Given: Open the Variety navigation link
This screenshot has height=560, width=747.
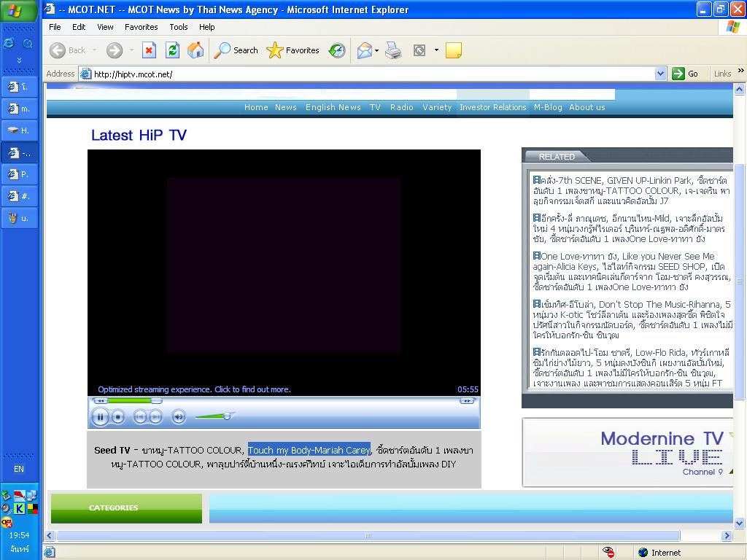Looking at the screenshot, I should tap(437, 107).
